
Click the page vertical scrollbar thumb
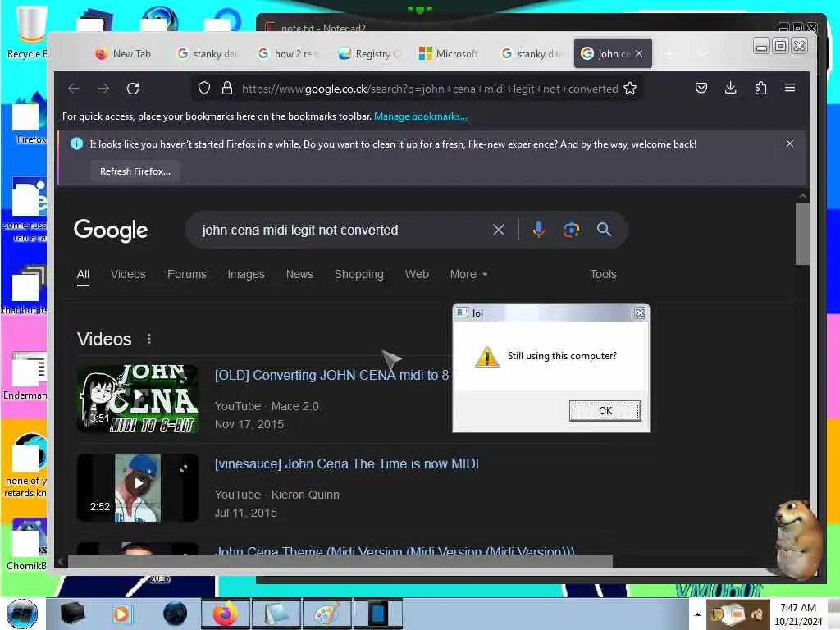(802, 234)
